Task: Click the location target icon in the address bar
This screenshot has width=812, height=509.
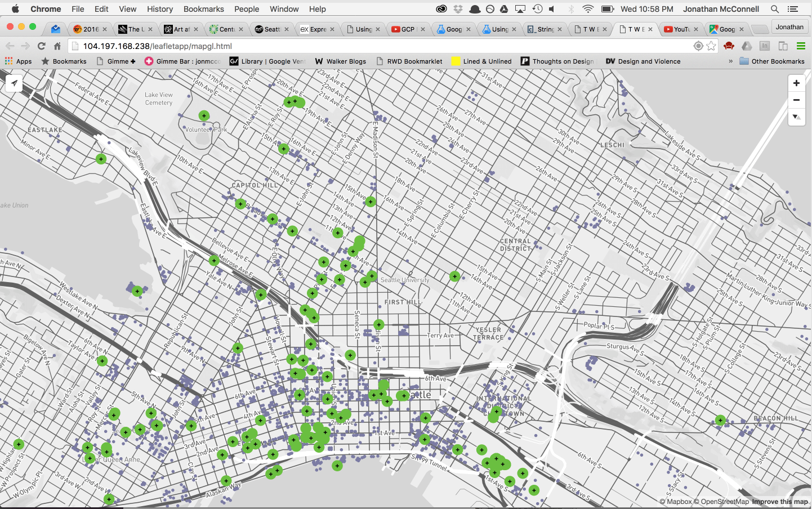Action: (x=698, y=46)
